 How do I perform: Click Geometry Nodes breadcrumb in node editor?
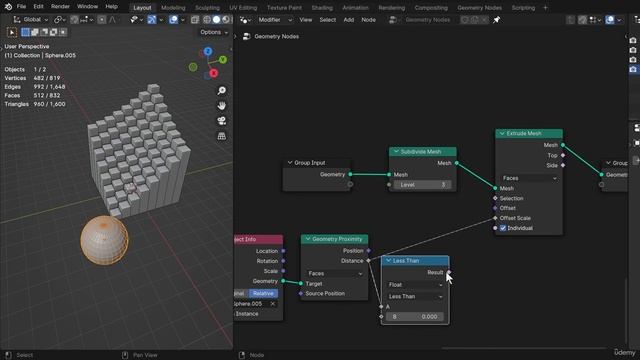click(x=276, y=36)
